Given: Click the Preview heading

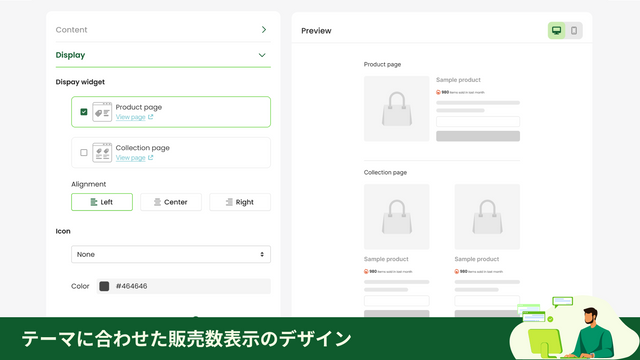Looking at the screenshot, I should (316, 31).
